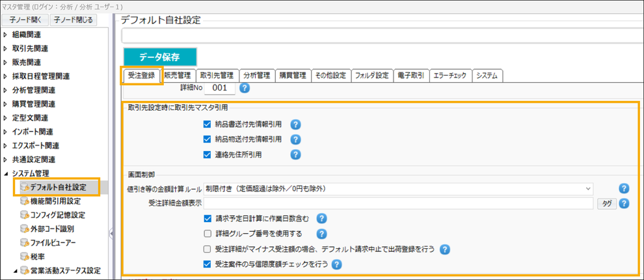This screenshot has height=280, width=644.
Task: Switch to 販売管理 tab
Action: coord(178,76)
